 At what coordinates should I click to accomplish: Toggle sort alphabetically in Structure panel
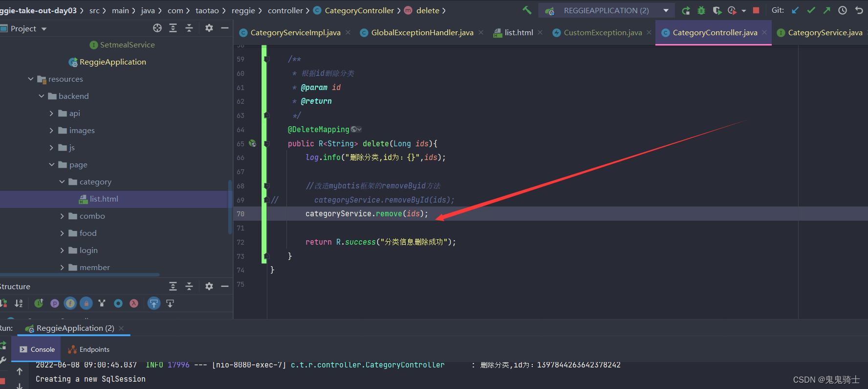coord(19,303)
